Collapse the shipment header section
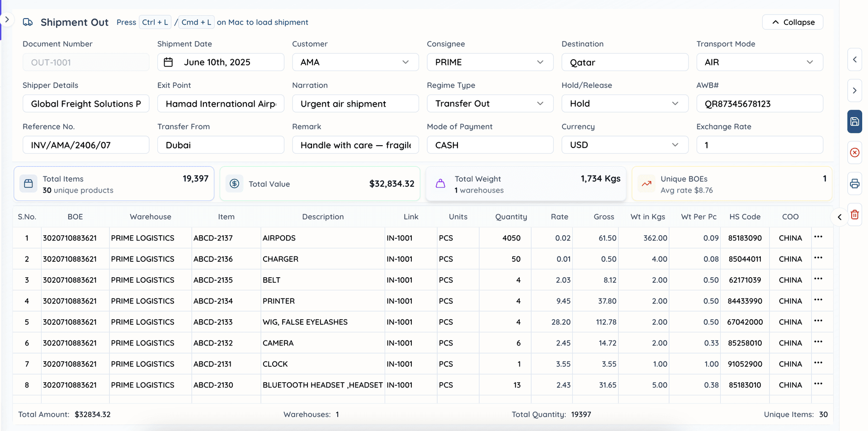The image size is (868, 431). click(x=792, y=22)
